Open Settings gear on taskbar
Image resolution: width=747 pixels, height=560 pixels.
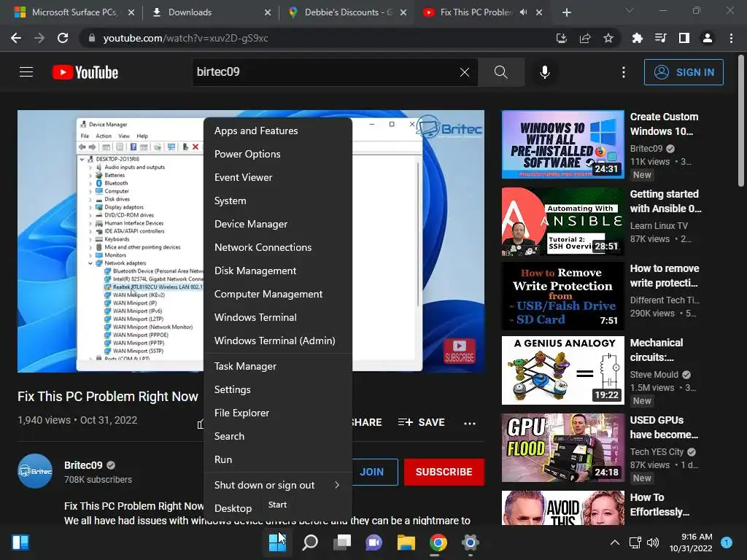[471, 542]
